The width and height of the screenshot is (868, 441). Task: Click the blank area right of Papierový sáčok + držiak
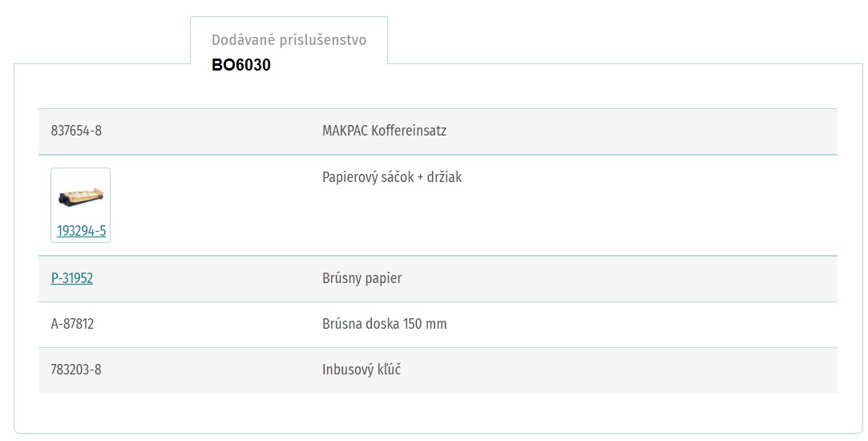coord(649,205)
